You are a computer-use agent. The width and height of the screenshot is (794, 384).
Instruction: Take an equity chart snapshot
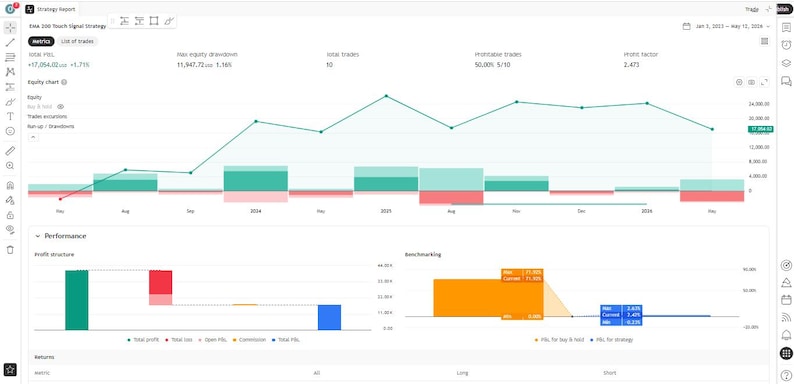coord(752,82)
